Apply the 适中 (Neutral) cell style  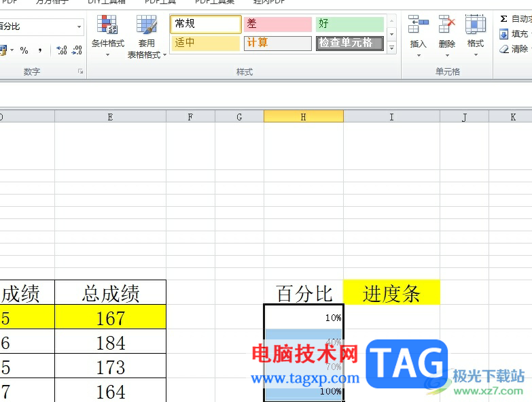tap(206, 43)
